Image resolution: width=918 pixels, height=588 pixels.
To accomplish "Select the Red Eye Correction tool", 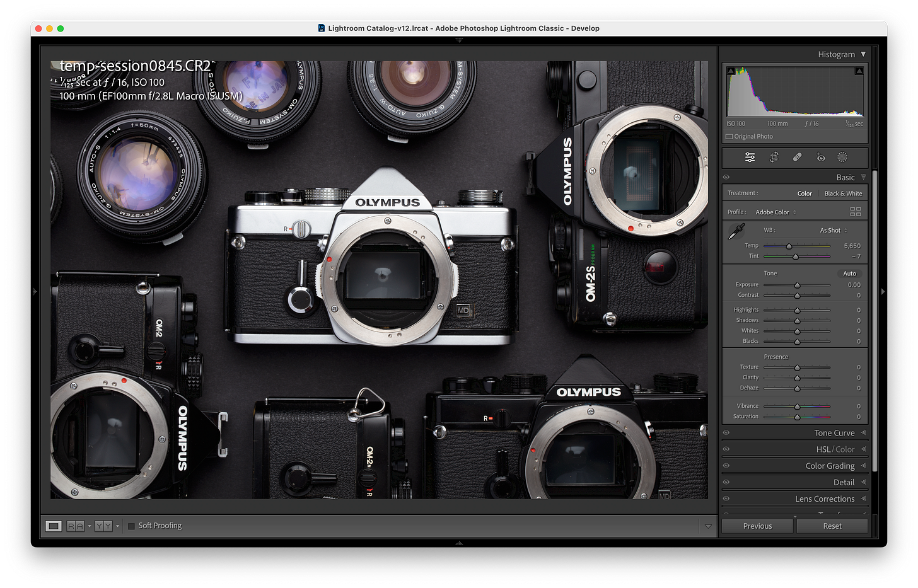I will click(820, 157).
